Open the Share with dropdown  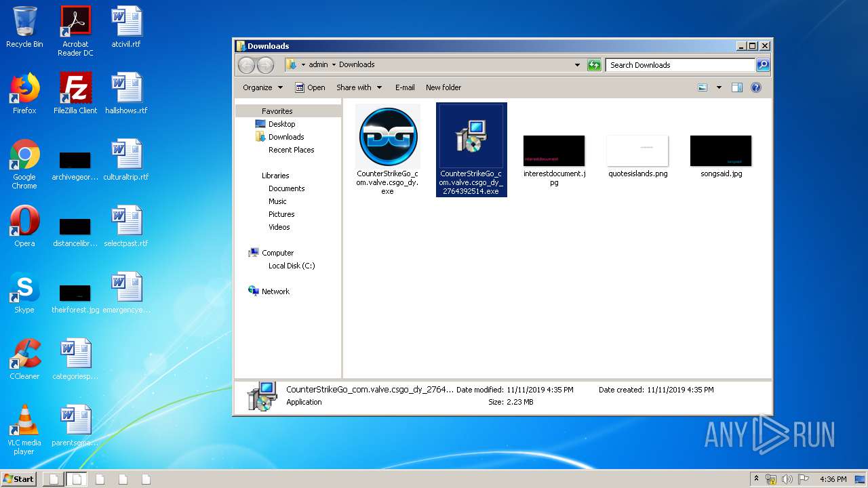tap(359, 87)
